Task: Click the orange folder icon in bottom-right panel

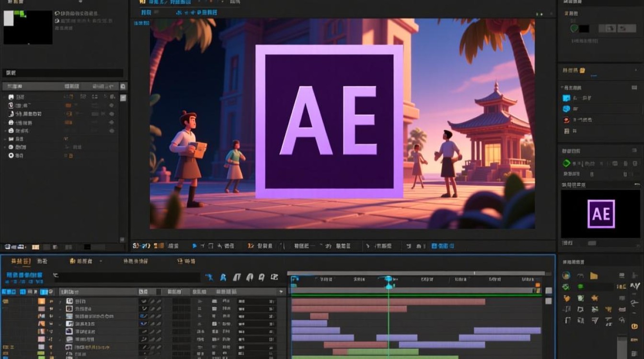Action: (x=594, y=276)
